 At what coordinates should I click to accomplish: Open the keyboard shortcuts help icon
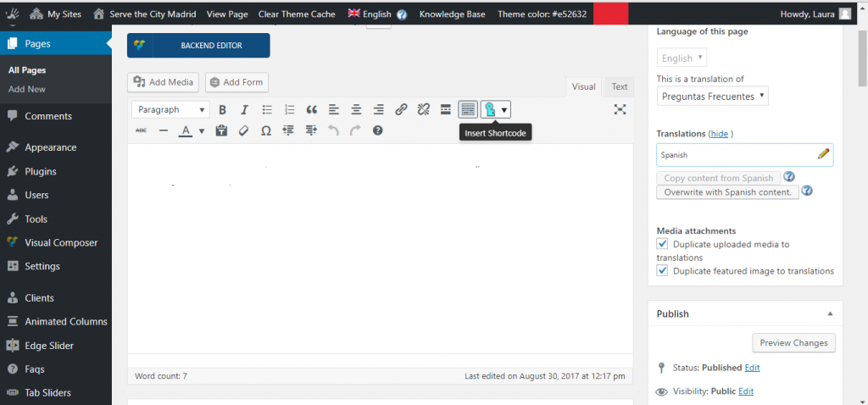tap(378, 130)
